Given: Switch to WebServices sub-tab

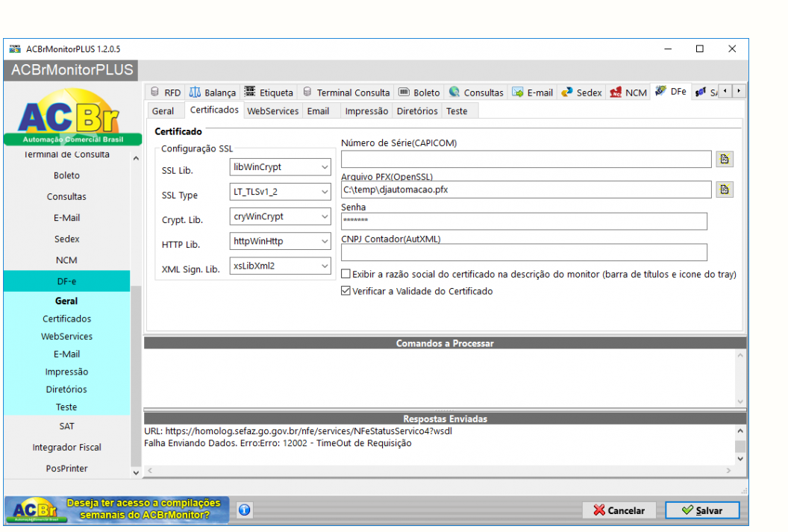Looking at the screenshot, I should coord(273,111).
